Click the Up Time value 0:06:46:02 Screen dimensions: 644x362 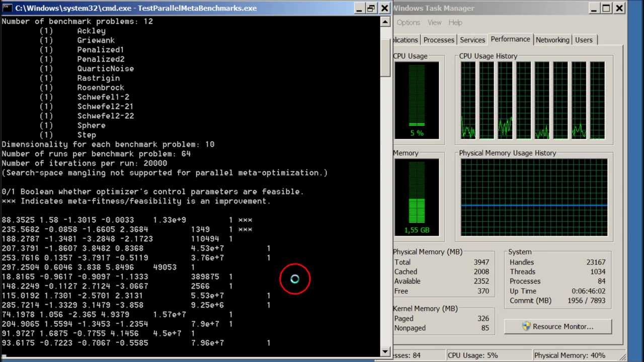click(589, 291)
